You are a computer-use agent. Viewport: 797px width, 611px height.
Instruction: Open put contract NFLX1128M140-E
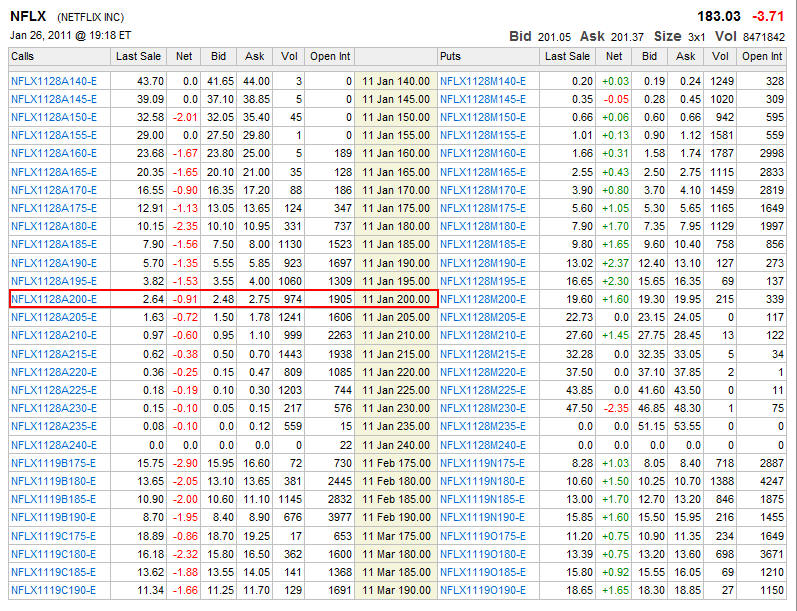[482, 81]
